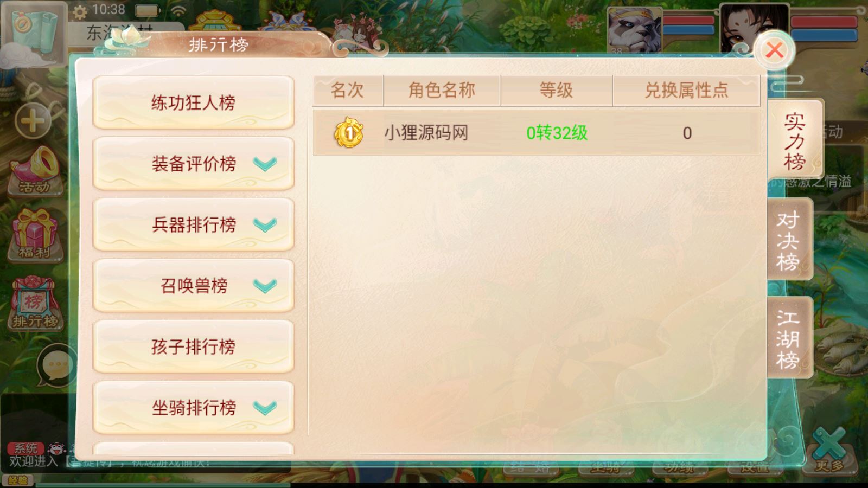
Task: Switch to the 江湖榜 tab
Action: point(789,337)
